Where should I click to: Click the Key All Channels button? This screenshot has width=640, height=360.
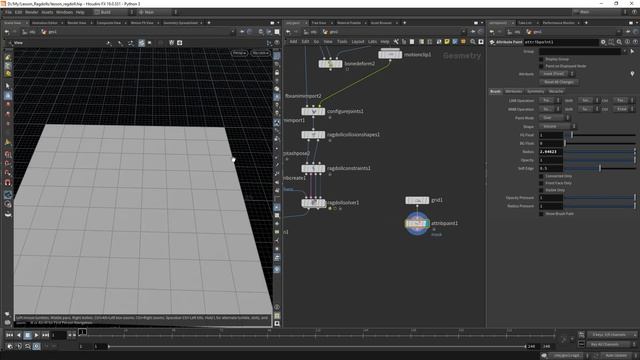point(611,344)
